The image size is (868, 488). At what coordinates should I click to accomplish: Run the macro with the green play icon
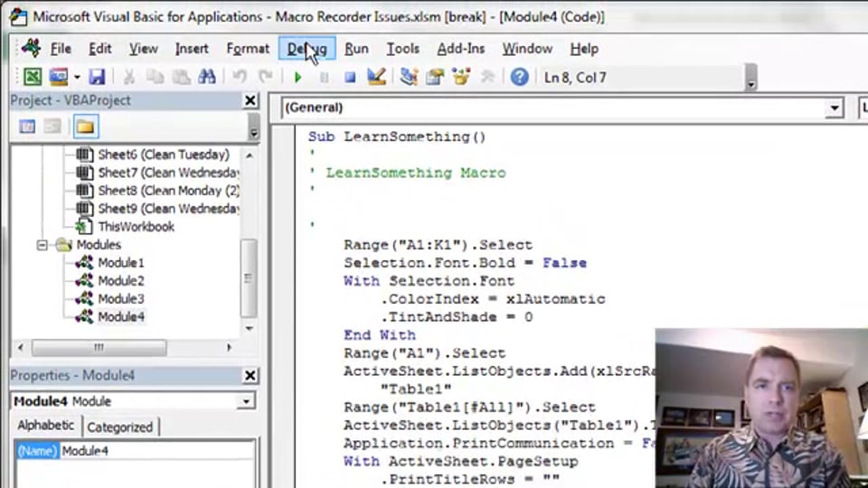[297, 78]
